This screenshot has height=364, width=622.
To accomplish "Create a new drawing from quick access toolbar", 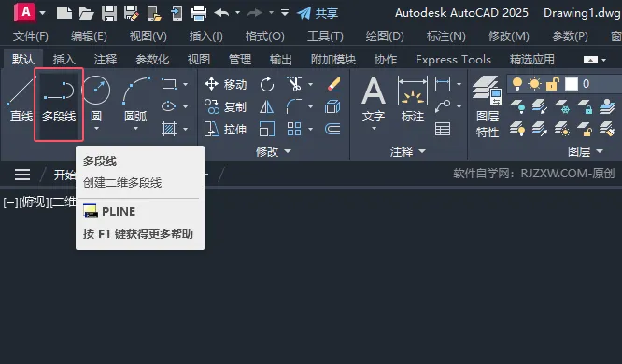I will (x=64, y=13).
